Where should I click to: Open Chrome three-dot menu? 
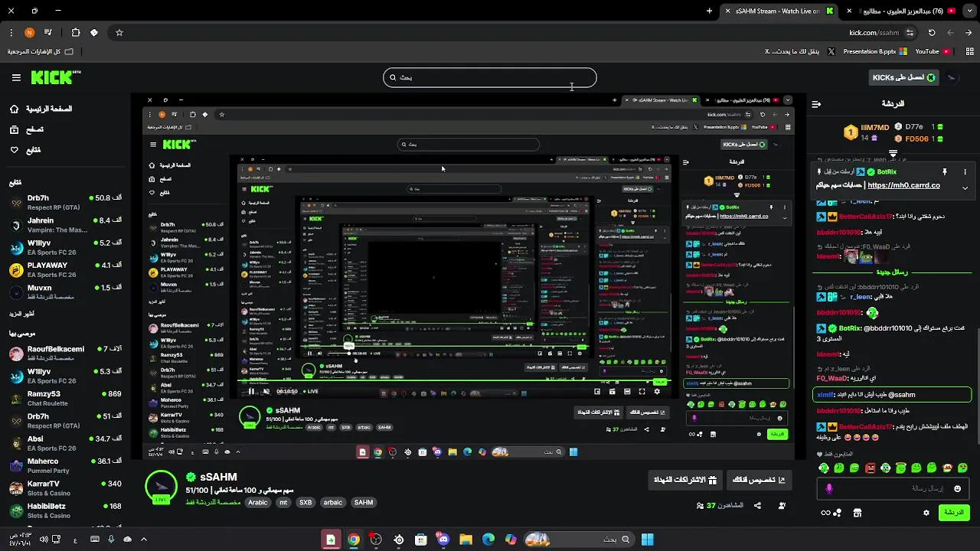[x=11, y=33]
